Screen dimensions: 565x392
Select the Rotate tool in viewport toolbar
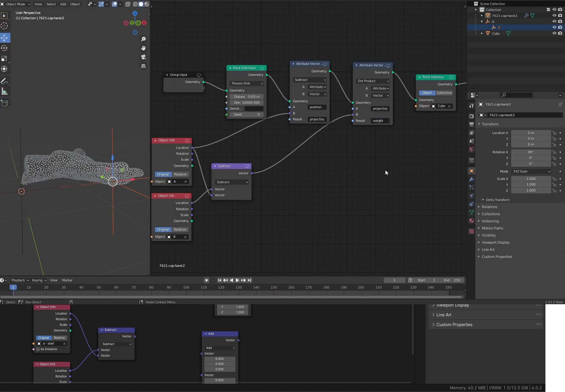(4, 48)
